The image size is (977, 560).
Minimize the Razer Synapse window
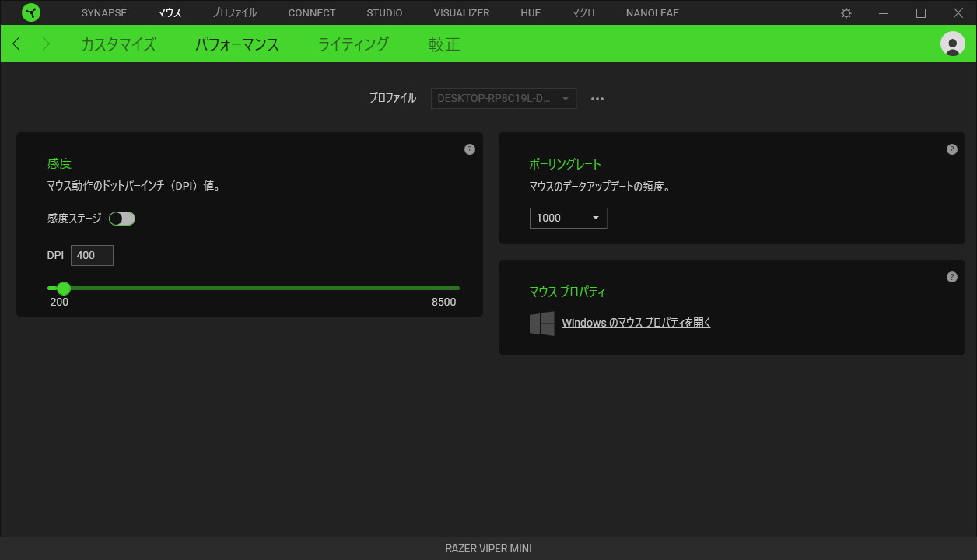[x=884, y=13]
